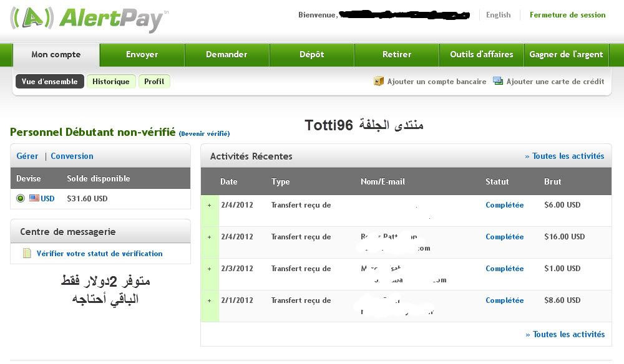
Task: Click the AlertPay logo
Action: (89, 19)
